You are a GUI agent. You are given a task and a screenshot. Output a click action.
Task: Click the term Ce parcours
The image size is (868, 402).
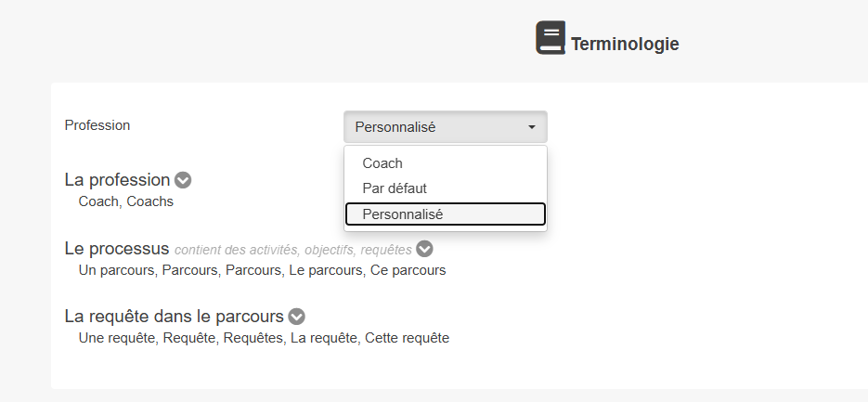tap(408, 270)
